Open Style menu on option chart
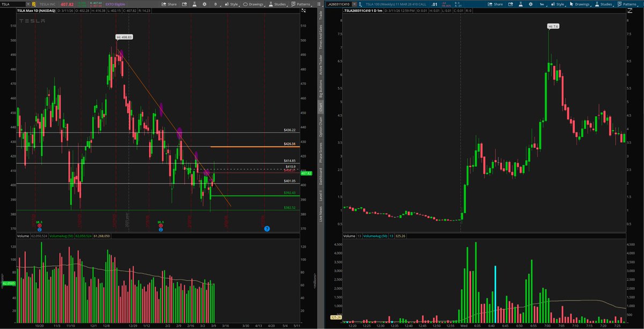Viewport: 644px width, 329px height. [558, 4]
